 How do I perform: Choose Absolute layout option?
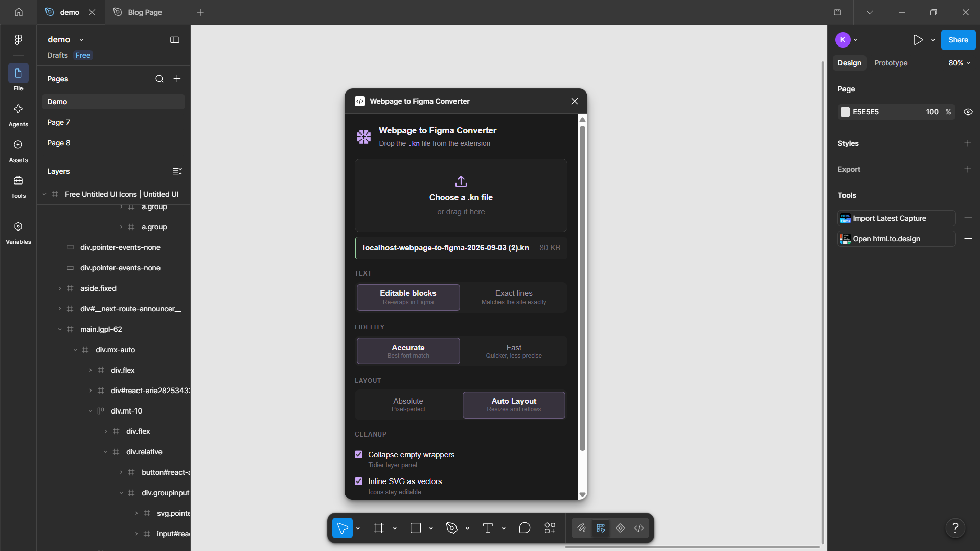click(408, 405)
